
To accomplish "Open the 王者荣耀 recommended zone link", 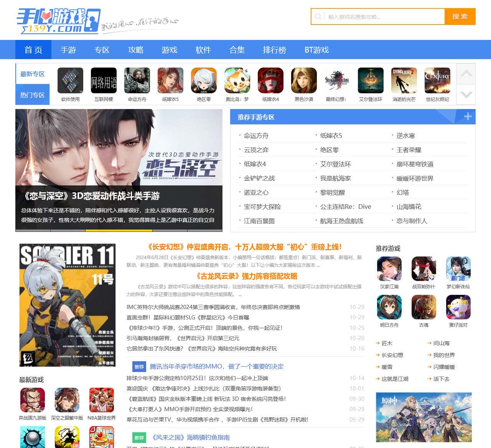I will click(409, 150).
